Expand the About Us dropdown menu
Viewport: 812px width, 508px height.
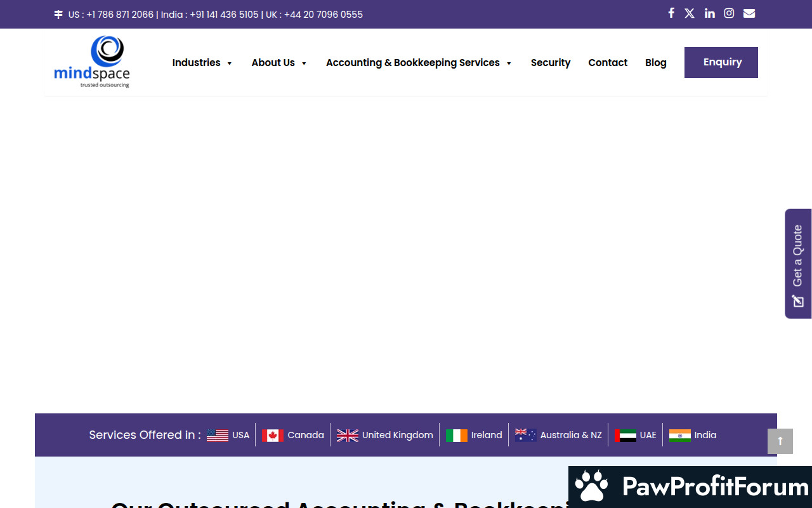pos(279,63)
